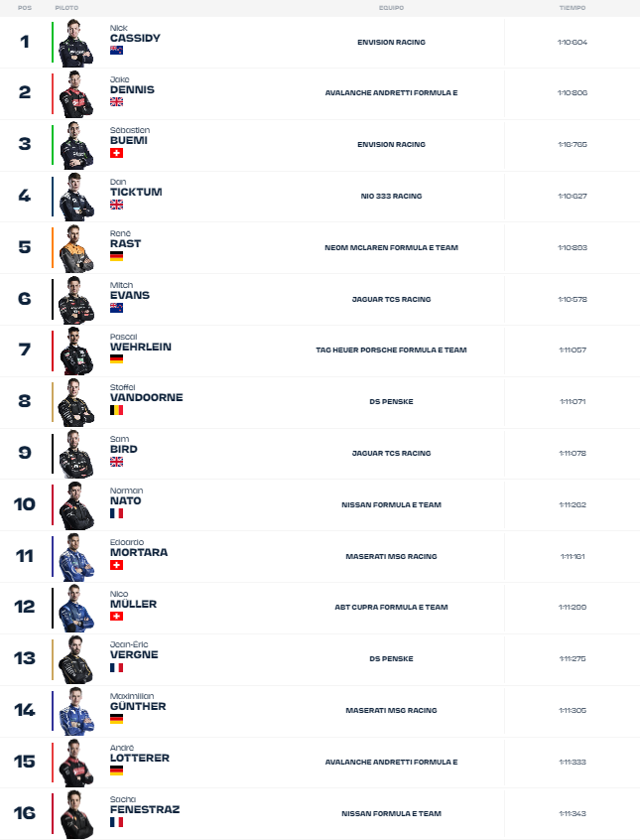
Task: Click the Equipo column header
Action: tap(391, 8)
